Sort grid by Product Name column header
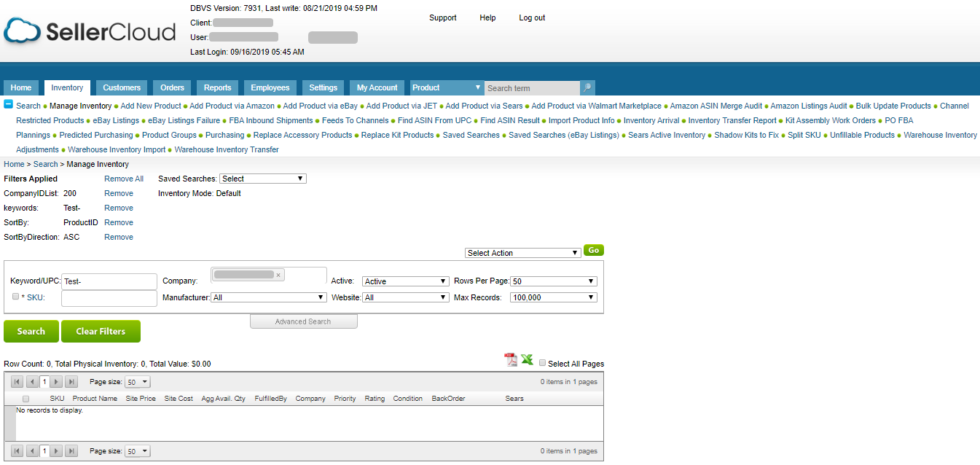The width and height of the screenshot is (980, 465). (x=95, y=399)
